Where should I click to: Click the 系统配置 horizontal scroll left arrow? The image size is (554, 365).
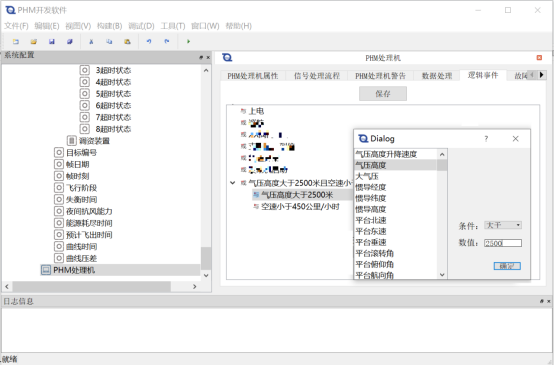click(7, 287)
